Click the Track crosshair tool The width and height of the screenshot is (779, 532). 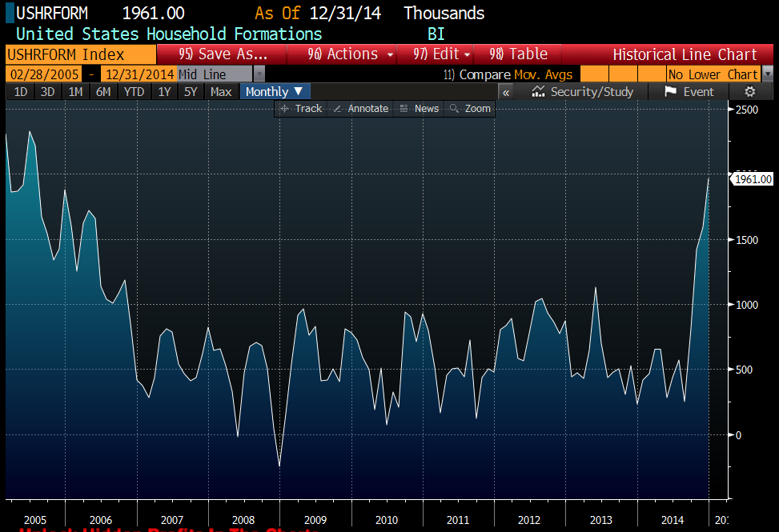point(301,108)
